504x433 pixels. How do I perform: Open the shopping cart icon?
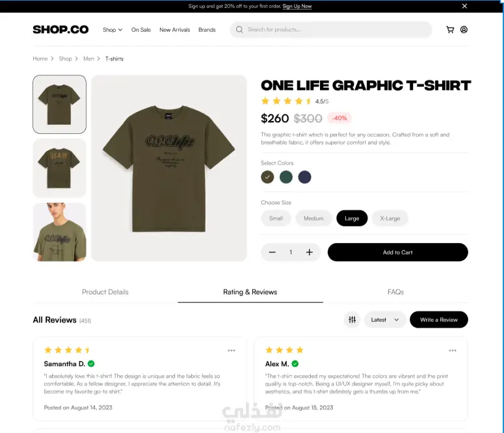click(x=450, y=29)
